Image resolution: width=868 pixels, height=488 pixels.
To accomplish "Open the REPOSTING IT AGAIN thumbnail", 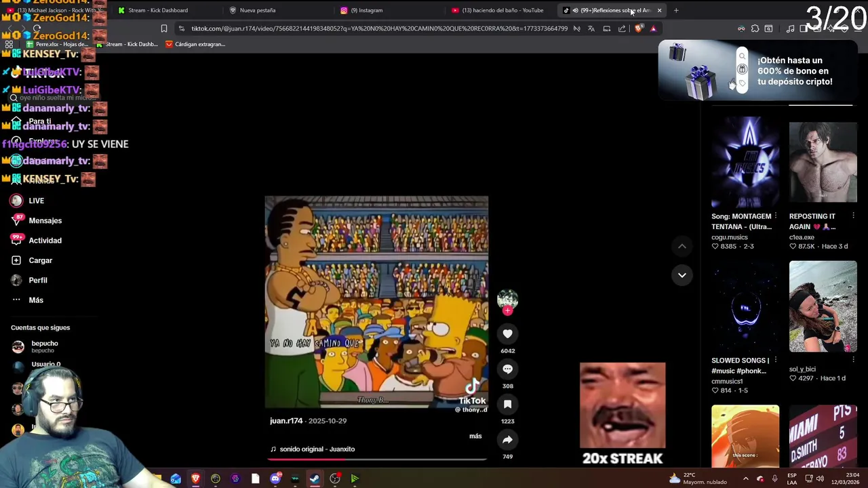I will coord(823,162).
